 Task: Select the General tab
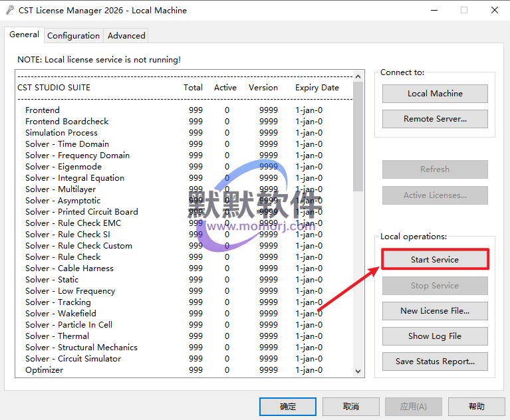(x=24, y=35)
